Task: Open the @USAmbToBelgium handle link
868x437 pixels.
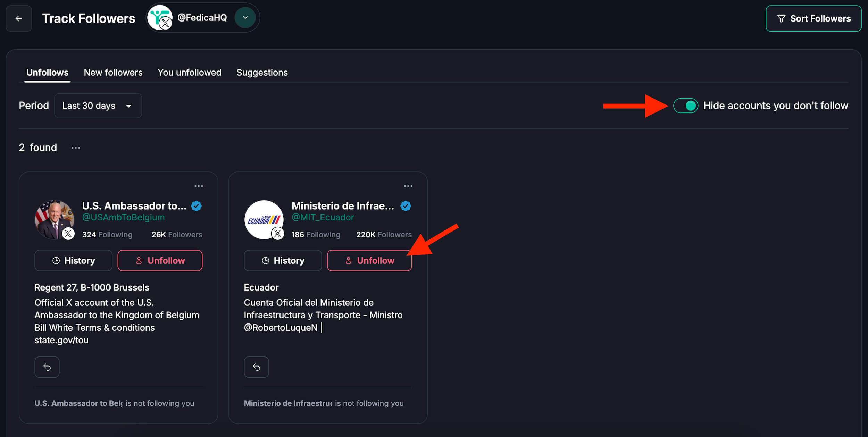Action: (123, 217)
